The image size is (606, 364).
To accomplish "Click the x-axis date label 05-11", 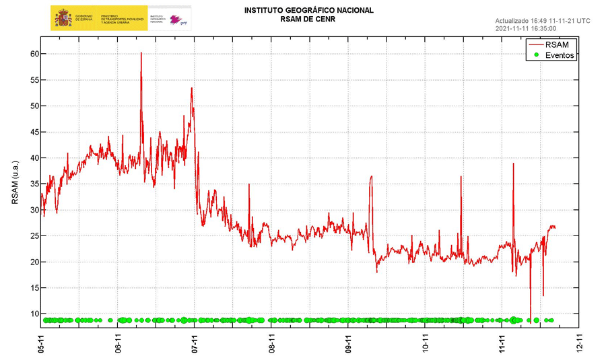I will 41,344.
